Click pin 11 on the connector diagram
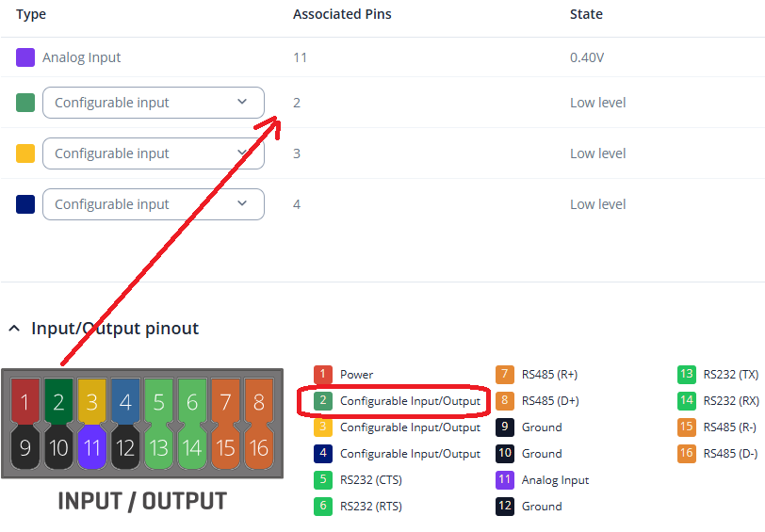The image size is (765, 532). 91,448
